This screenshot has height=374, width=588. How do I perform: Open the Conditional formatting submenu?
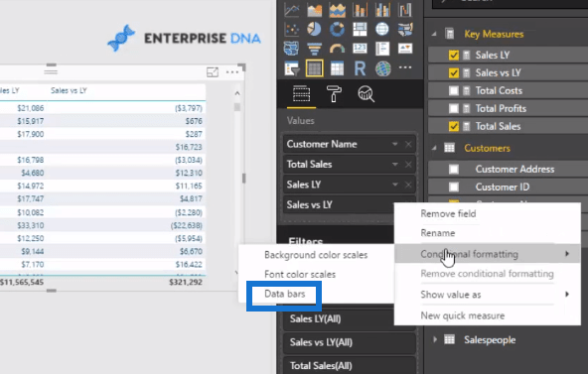[488, 254]
